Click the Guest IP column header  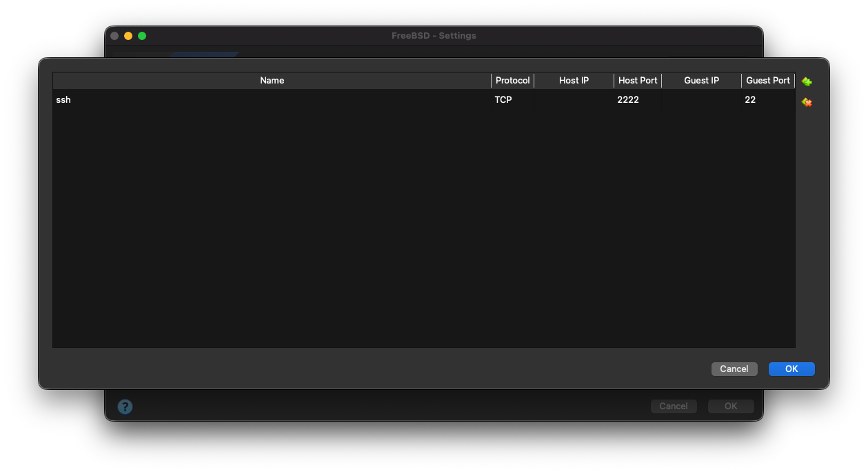pyautogui.click(x=701, y=81)
